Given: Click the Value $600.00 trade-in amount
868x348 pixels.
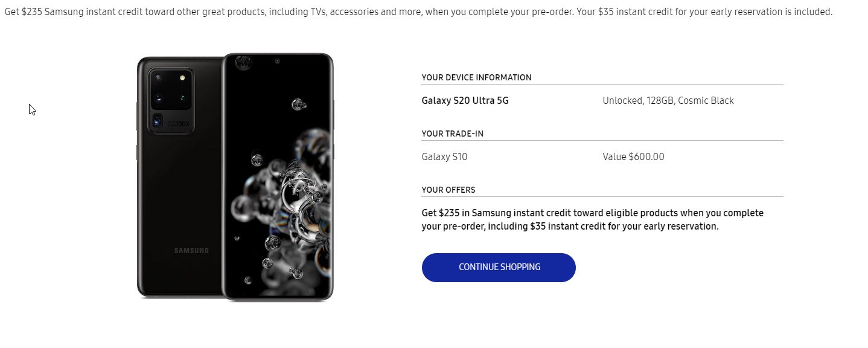Looking at the screenshot, I should click(633, 157).
